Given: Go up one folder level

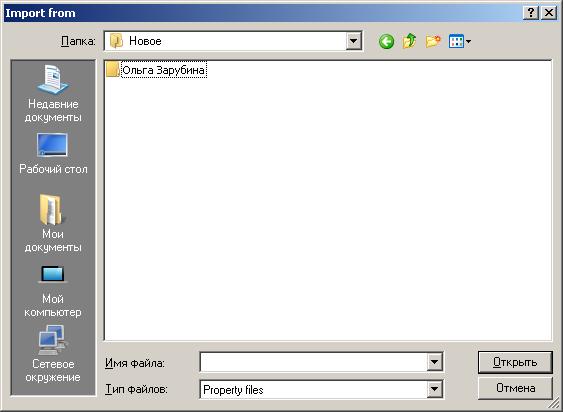Looking at the screenshot, I should (x=410, y=41).
